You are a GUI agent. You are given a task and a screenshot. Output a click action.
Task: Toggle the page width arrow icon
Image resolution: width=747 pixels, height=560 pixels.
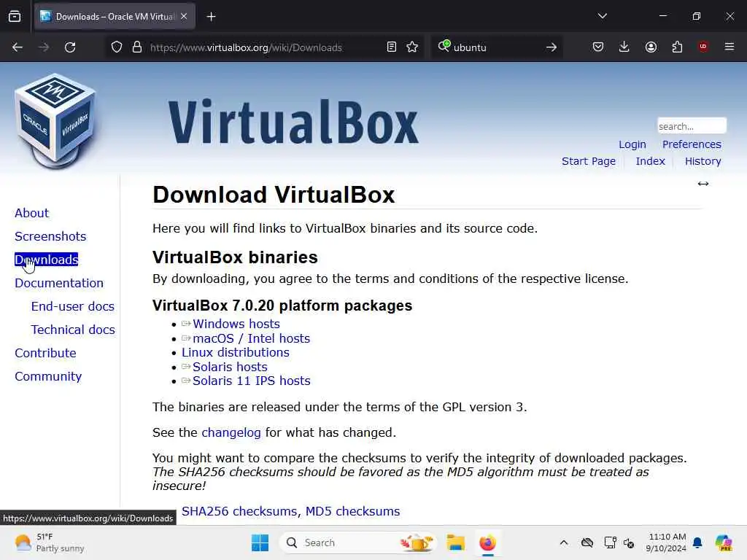coord(703,184)
